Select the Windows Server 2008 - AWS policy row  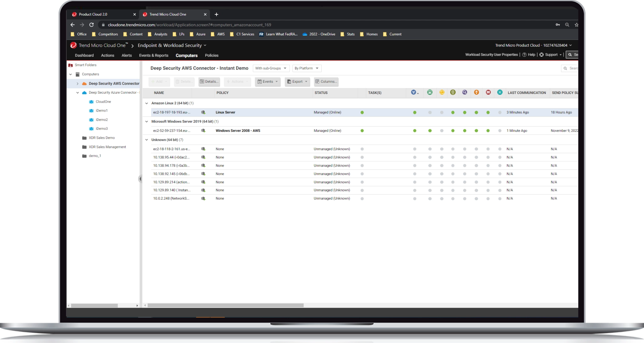coord(361,131)
